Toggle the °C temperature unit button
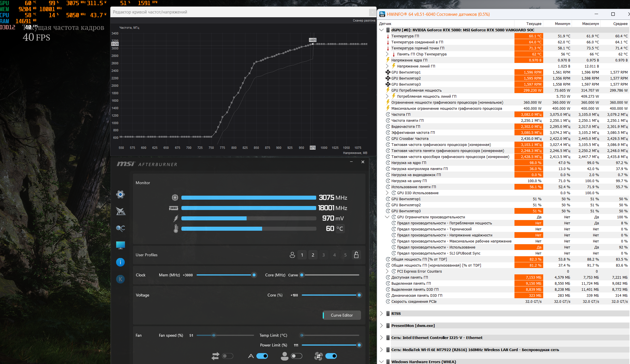This screenshot has height=364, width=630. point(340,229)
